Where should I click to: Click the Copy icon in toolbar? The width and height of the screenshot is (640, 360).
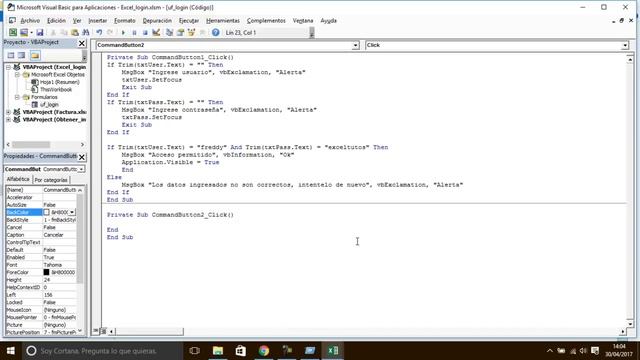(64, 32)
